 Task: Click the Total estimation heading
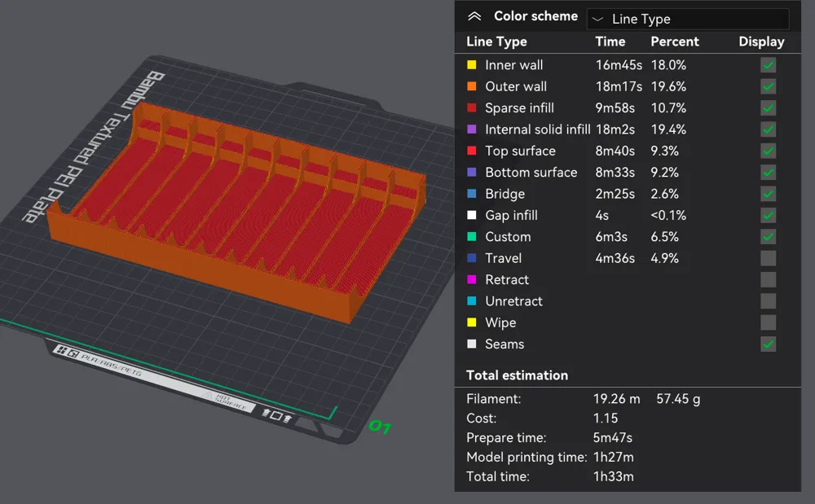click(518, 375)
